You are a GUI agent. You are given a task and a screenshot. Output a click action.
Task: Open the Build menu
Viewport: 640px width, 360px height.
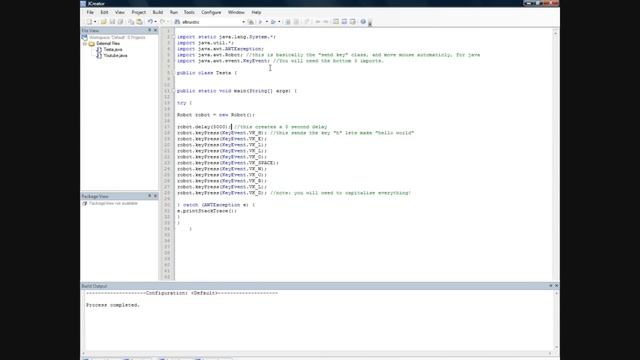[158, 12]
